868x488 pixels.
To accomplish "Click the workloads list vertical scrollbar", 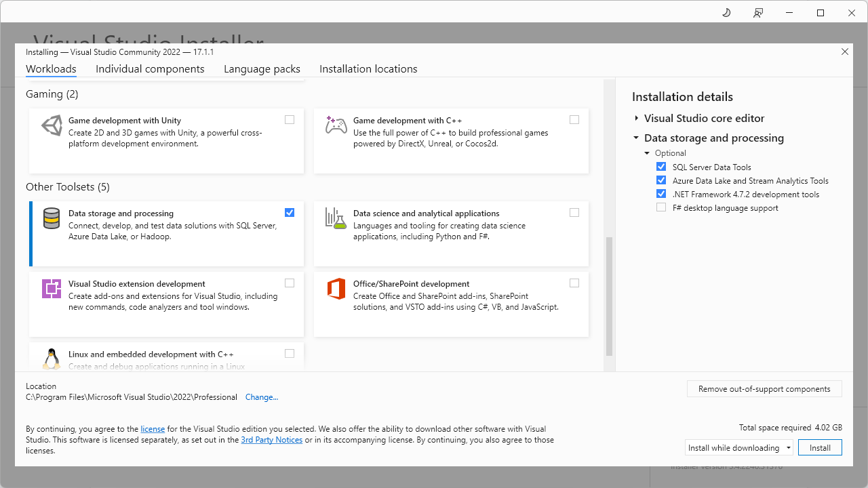I will (x=609, y=296).
